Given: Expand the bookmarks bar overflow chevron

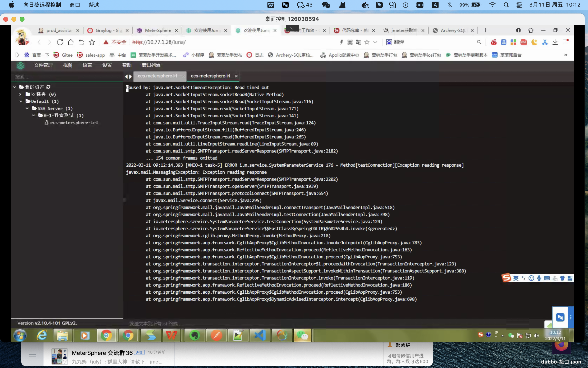Looking at the screenshot, I should click(566, 55).
